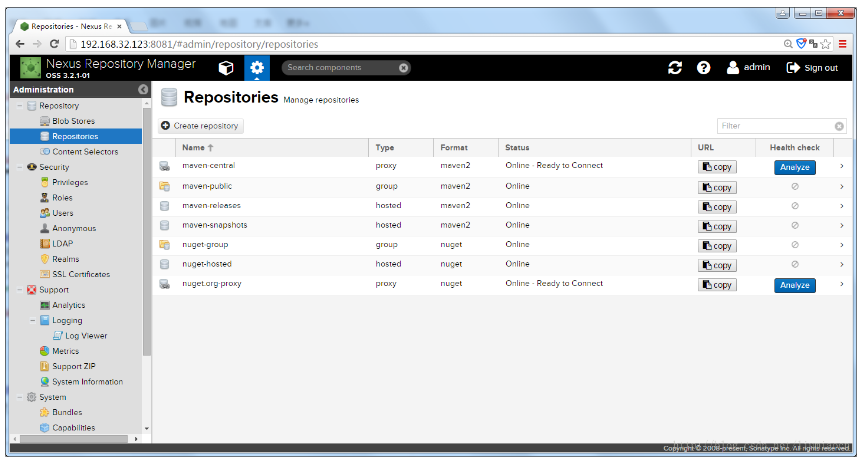Open Blob Stores in the sidebar

click(73, 121)
